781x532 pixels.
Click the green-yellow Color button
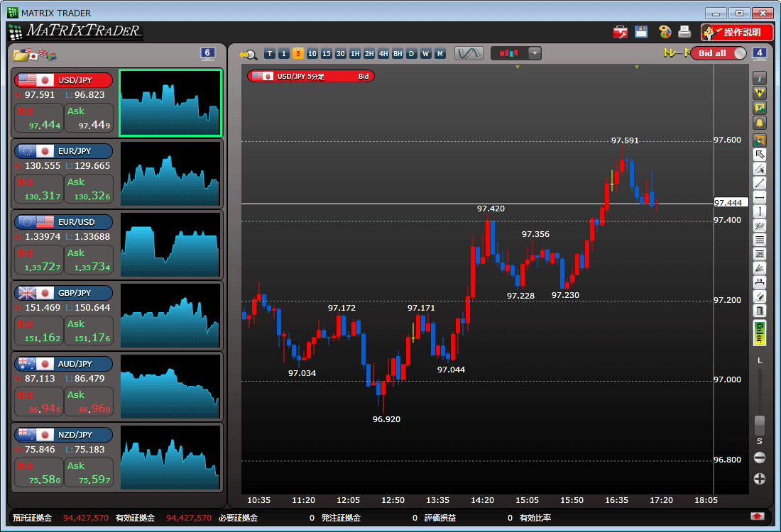coord(759,333)
